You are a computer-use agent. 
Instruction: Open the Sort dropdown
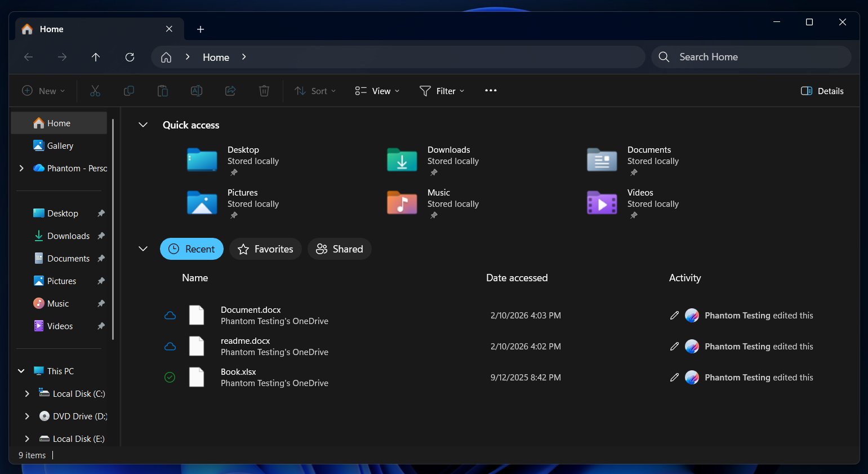tap(315, 91)
